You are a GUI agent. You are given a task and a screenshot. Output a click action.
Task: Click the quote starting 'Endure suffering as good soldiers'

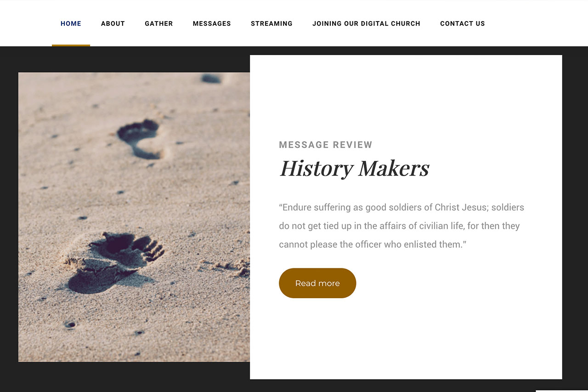402,226
